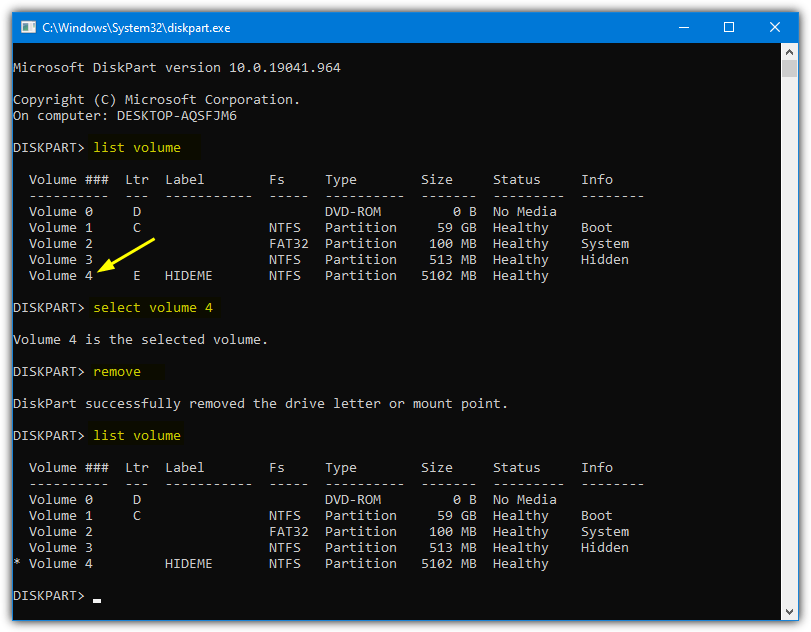Click the 'select volume 4' command
Viewport: 811px width, 632px height.
click(x=153, y=308)
